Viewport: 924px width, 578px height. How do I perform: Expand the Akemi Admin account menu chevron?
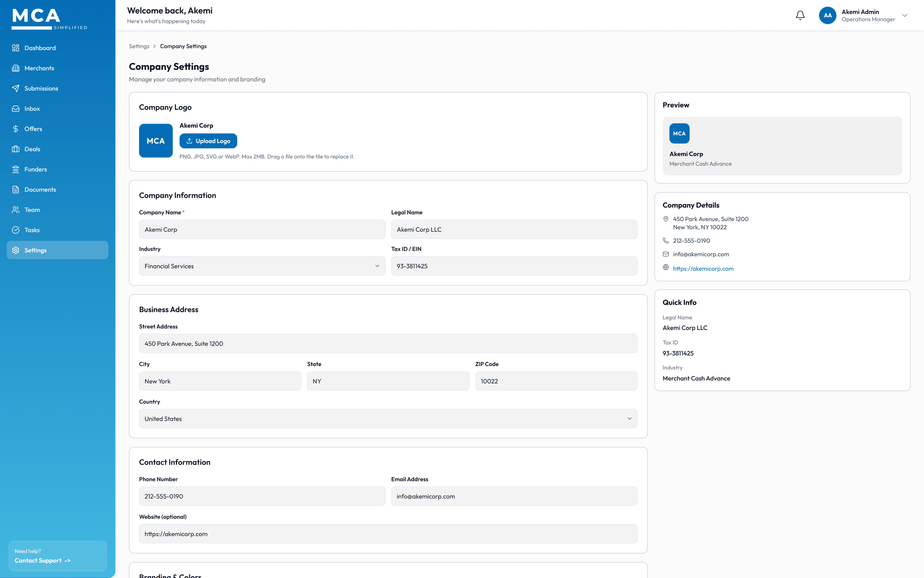point(905,15)
